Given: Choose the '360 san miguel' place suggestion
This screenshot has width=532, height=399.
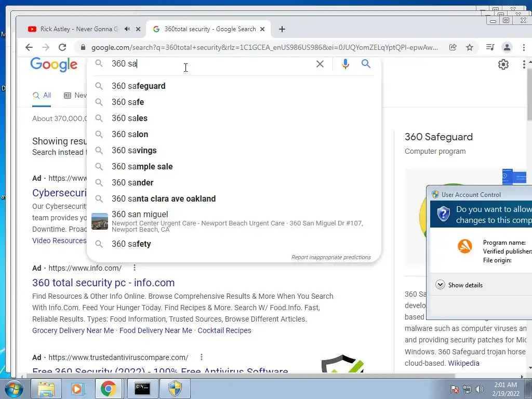Looking at the screenshot, I should point(234,221).
